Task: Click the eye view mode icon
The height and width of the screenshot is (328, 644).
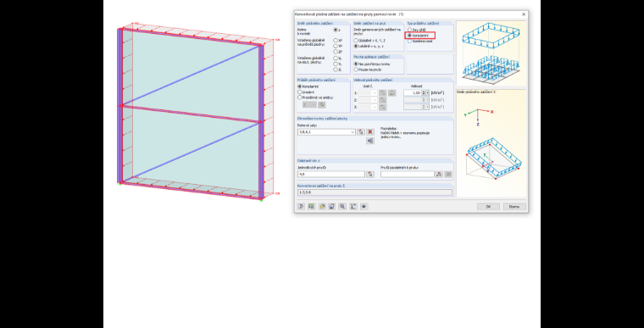Action: [364, 206]
